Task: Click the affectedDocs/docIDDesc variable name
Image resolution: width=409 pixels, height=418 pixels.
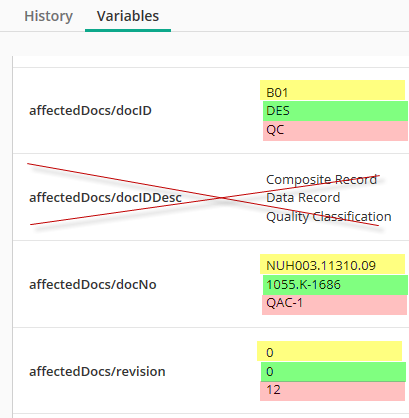Action: point(105,197)
